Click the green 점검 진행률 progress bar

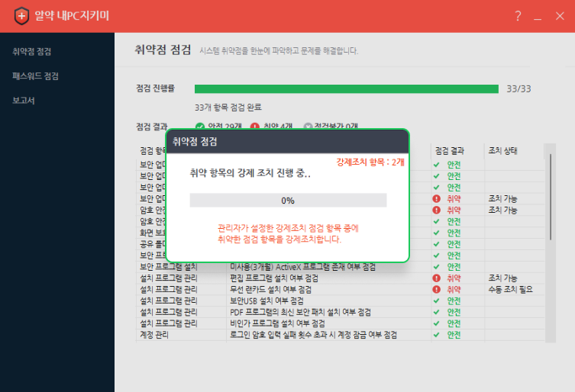346,89
